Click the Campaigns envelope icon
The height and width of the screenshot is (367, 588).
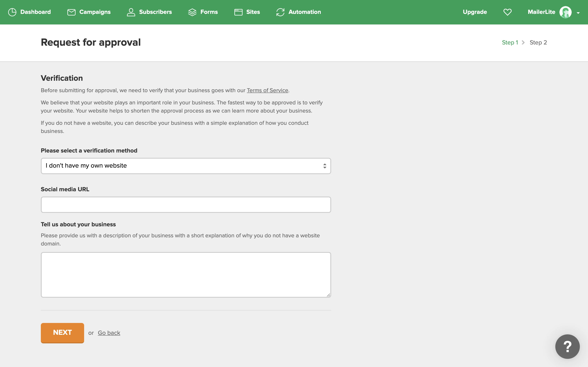pos(71,12)
